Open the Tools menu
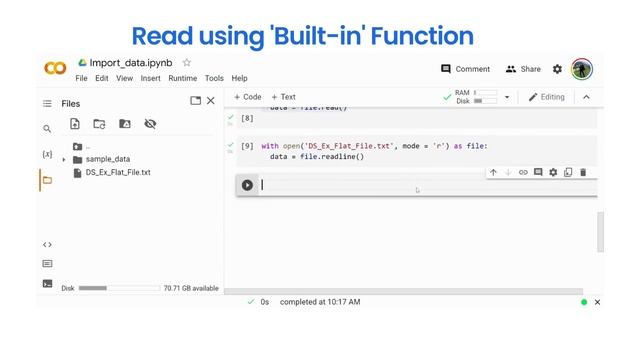 coord(214,78)
